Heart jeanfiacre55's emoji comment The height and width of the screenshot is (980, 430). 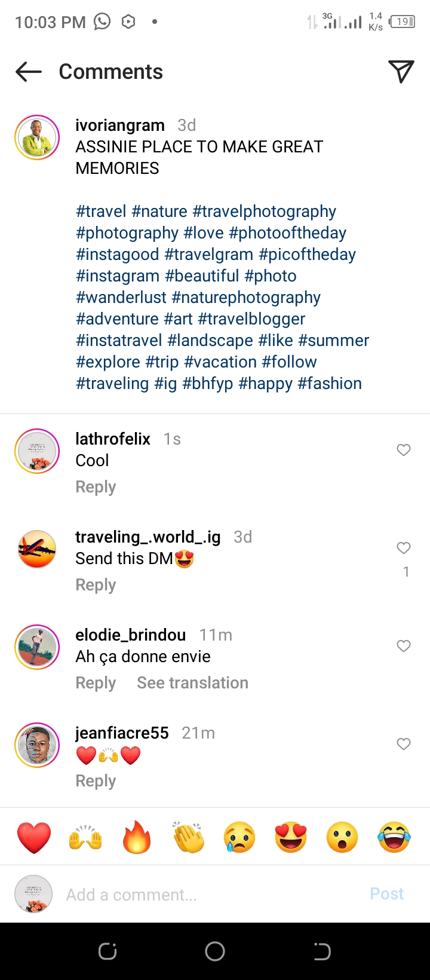tap(404, 744)
